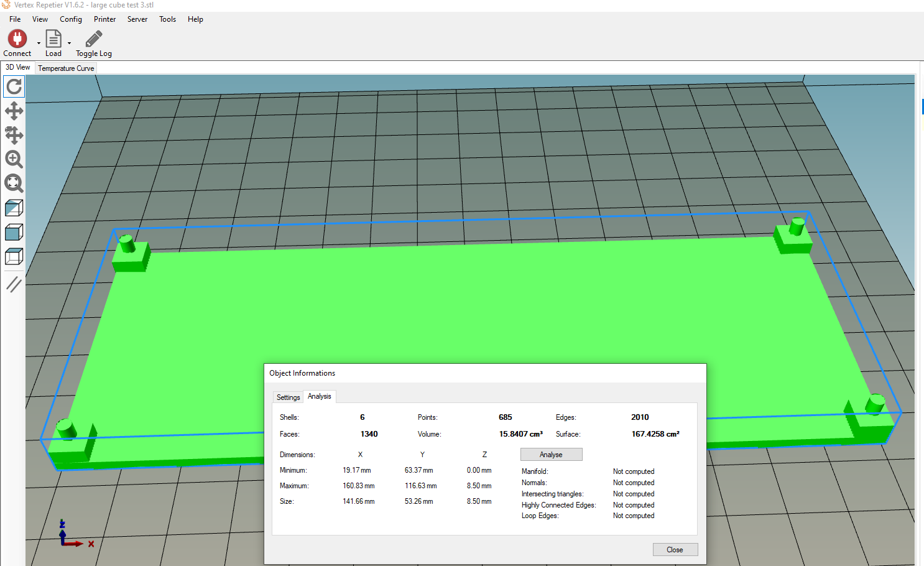Open the Server menu
The image size is (924, 566).
click(137, 19)
